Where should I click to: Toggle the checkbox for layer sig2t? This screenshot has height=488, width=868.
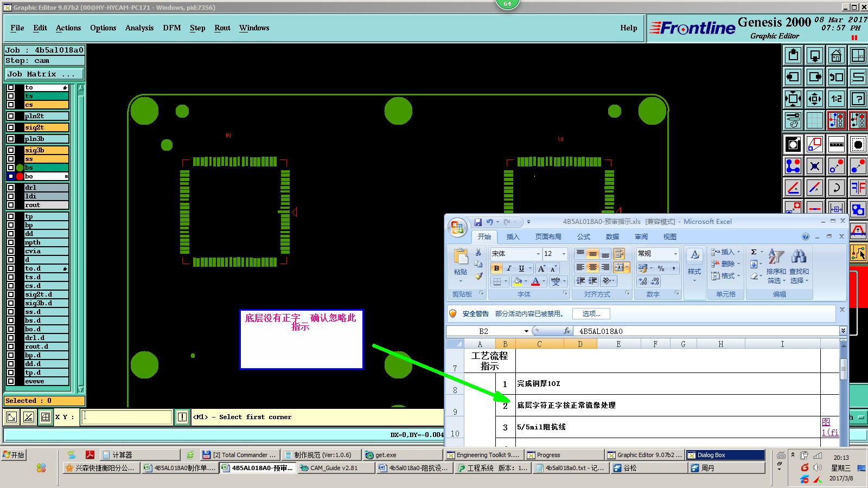coord(11,127)
